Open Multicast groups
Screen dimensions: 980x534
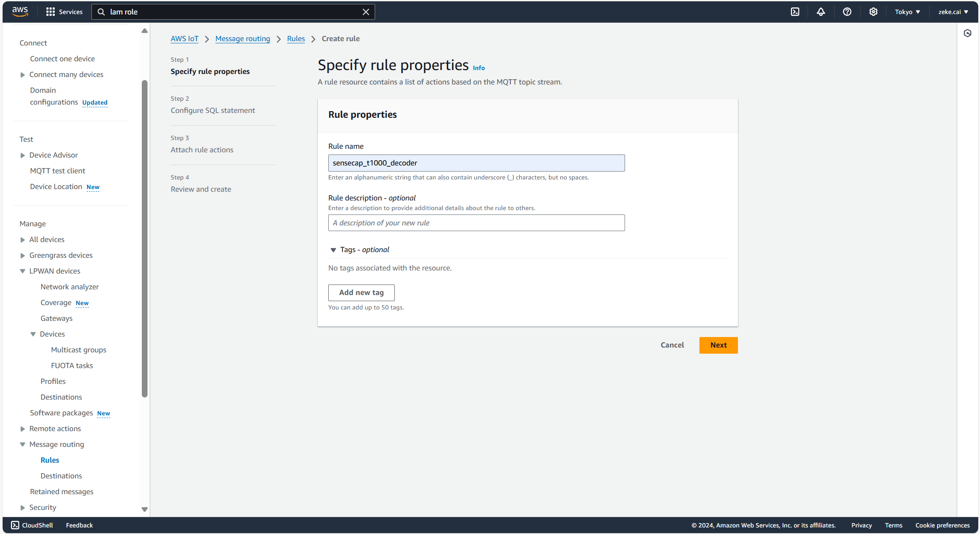point(78,350)
